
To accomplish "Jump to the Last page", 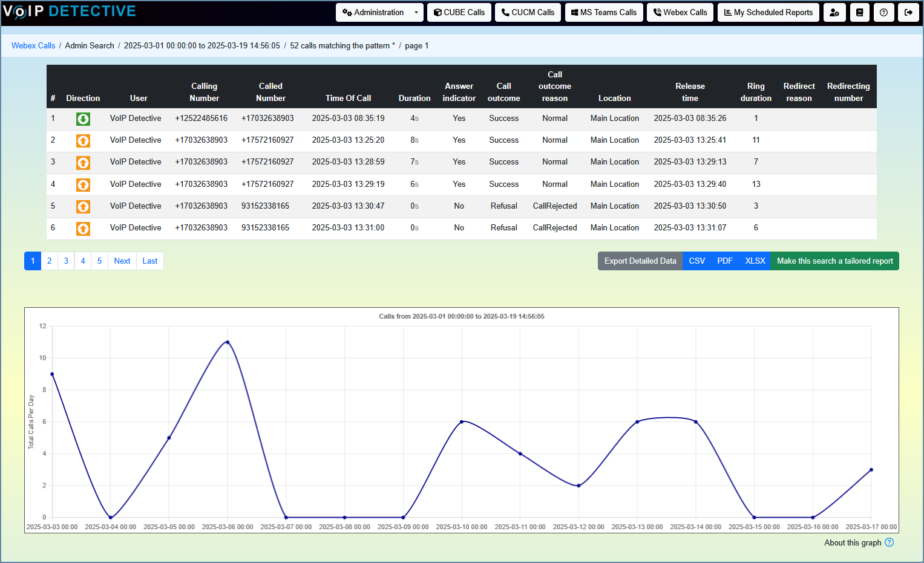I will point(150,261).
